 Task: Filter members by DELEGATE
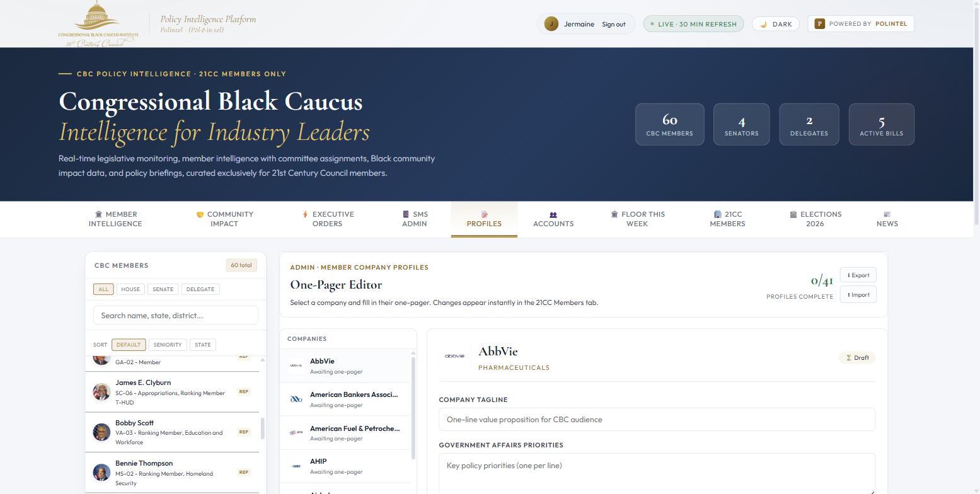pyautogui.click(x=200, y=289)
